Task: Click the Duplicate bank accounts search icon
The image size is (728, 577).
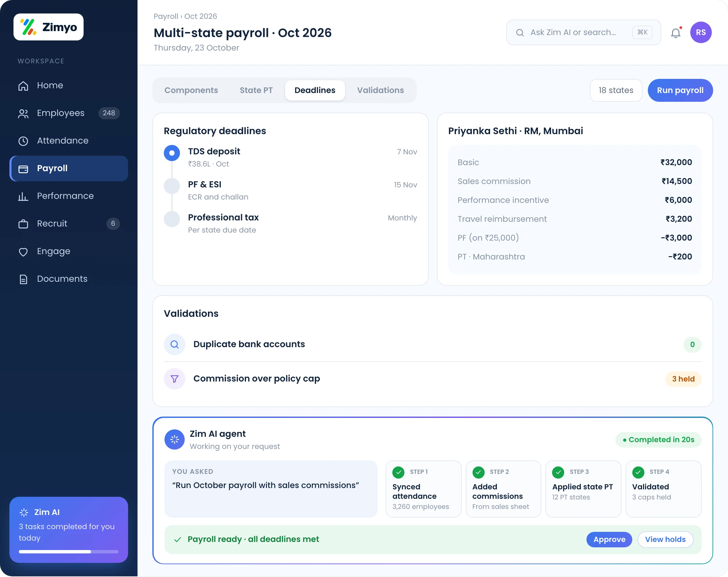Action: (175, 344)
